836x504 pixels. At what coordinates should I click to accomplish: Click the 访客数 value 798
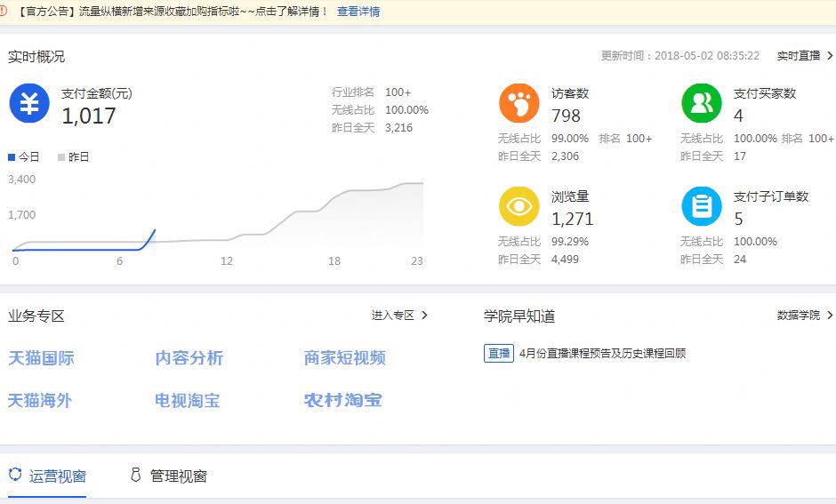click(566, 116)
